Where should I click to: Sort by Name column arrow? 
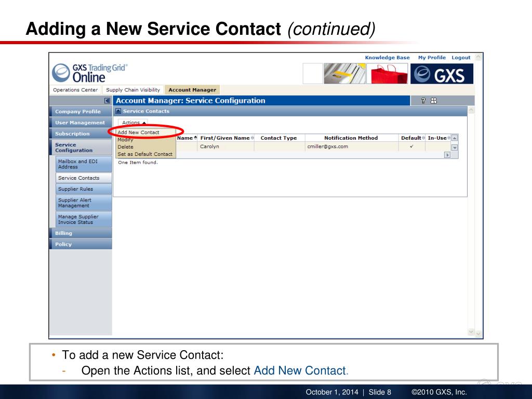(195, 137)
